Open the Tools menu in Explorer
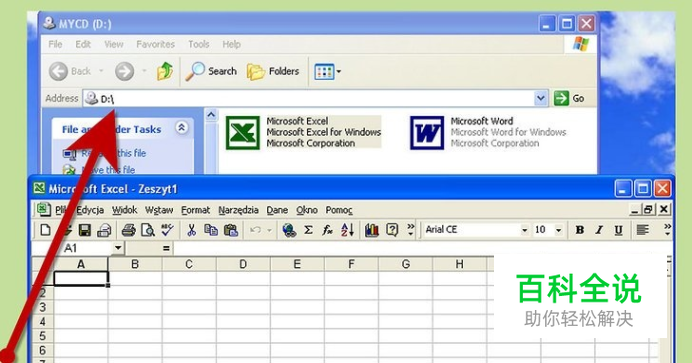Image resolution: width=692 pixels, height=363 pixels. click(x=199, y=44)
